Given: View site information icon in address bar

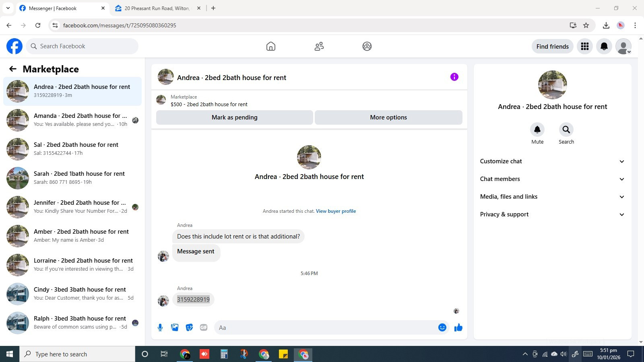Looking at the screenshot, I should 55,25.
